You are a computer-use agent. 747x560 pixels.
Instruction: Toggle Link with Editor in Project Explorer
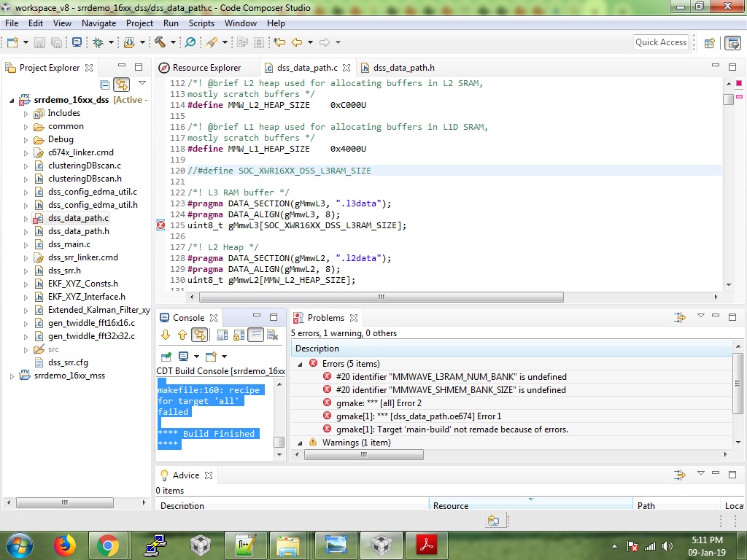tap(121, 85)
